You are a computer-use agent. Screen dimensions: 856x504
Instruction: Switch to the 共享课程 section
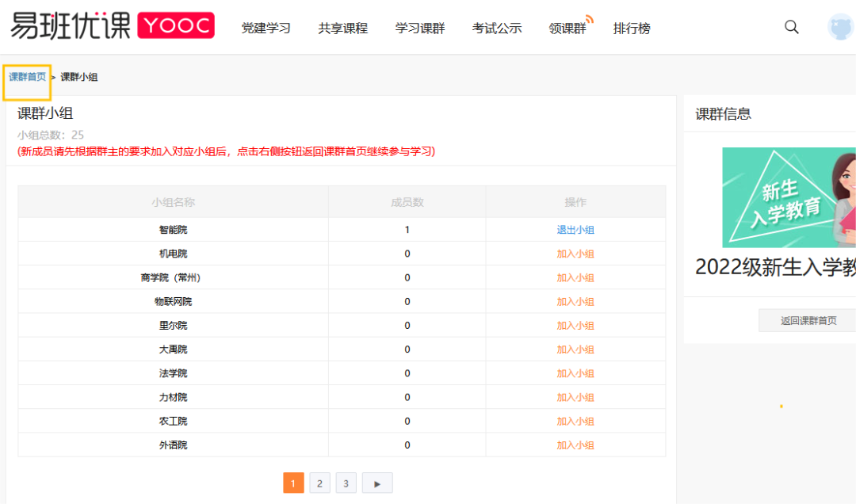coord(342,27)
